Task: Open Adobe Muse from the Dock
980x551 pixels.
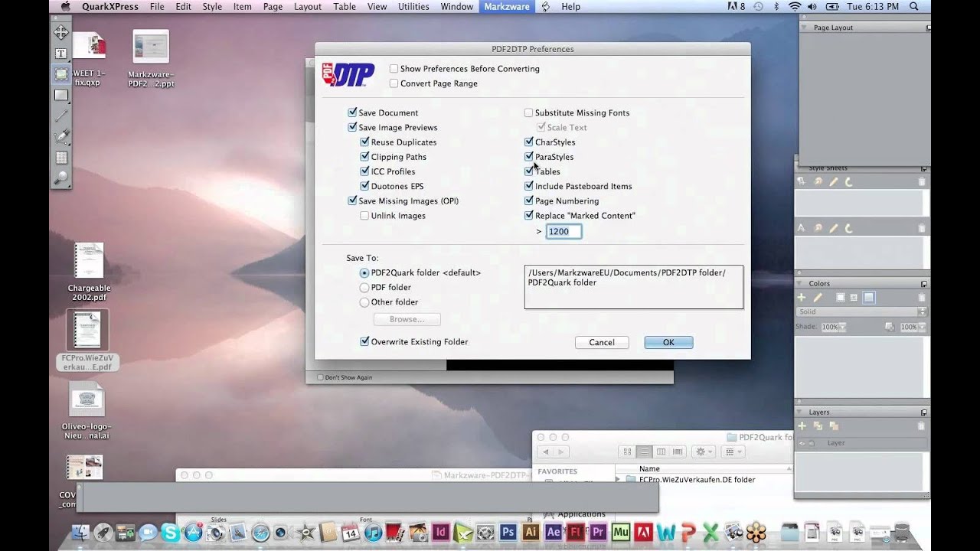Action: [x=621, y=532]
